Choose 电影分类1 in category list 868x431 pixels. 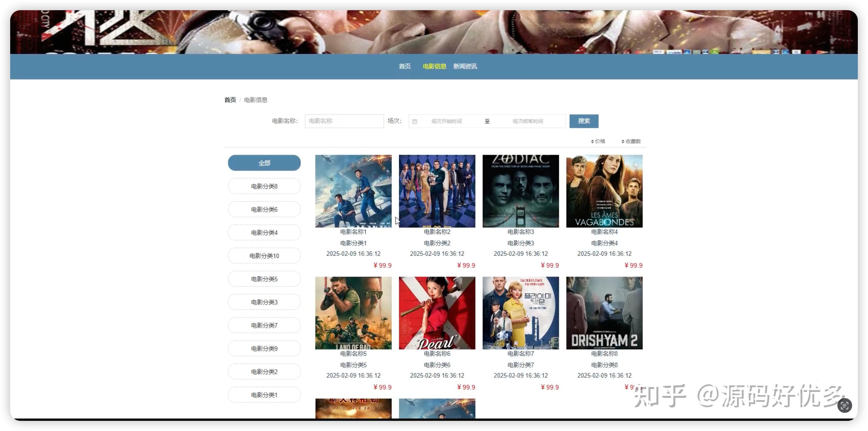coord(264,395)
